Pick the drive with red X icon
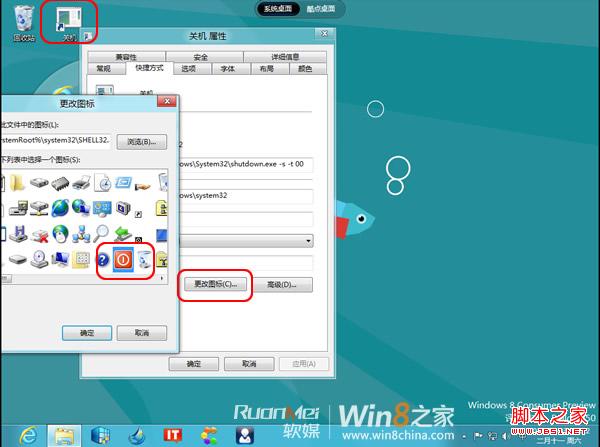The height and width of the screenshot is (447, 600). pyautogui.click(x=39, y=235)
